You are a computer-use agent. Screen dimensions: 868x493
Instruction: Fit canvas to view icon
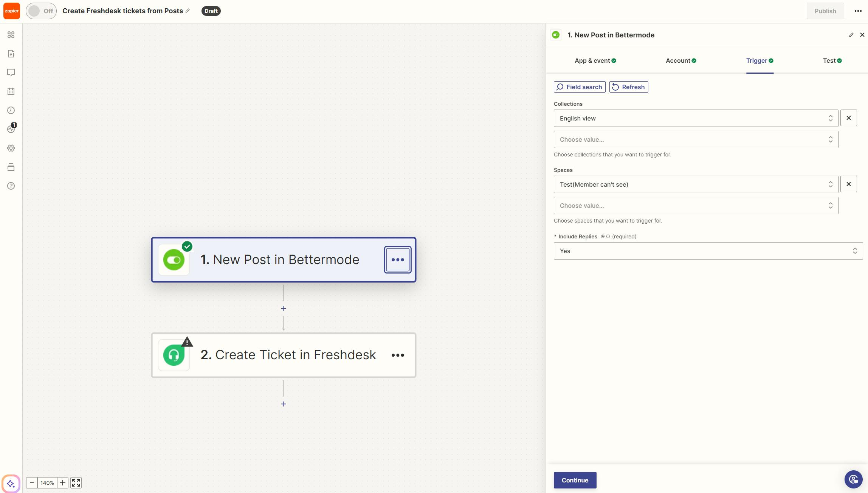pos(76,483)
